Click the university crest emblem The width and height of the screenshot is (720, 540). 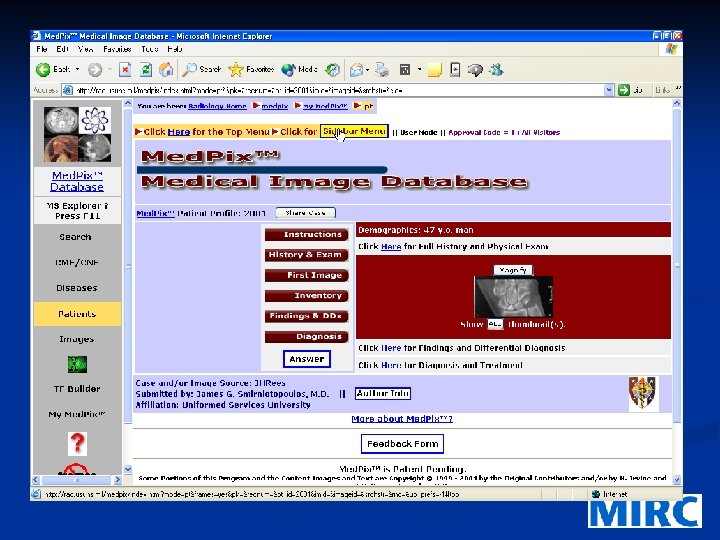coord(643,393)
